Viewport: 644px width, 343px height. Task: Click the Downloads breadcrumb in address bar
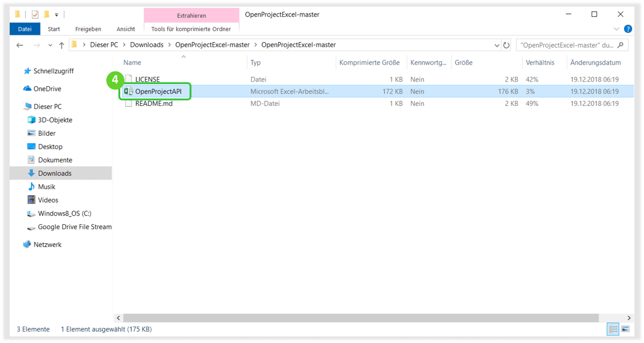tap(147, 45)
